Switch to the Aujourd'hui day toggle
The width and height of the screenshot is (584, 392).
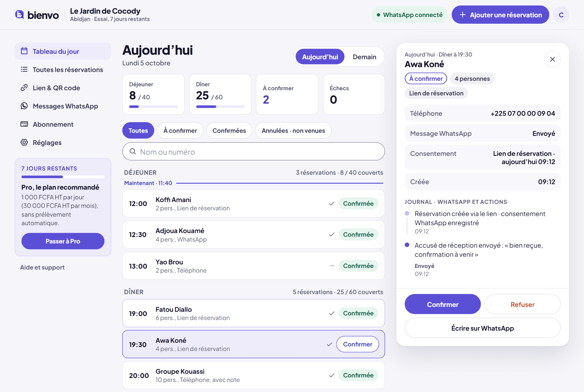pos(320,57)
